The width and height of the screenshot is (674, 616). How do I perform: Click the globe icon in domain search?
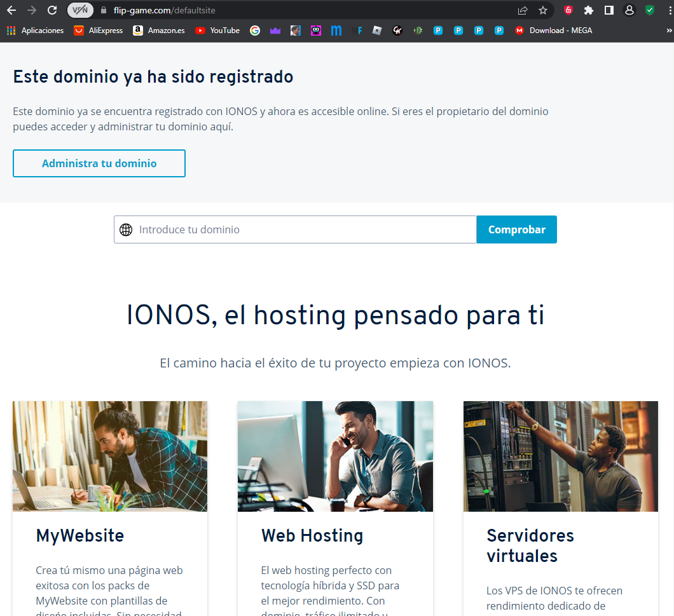tap(126, 229)
